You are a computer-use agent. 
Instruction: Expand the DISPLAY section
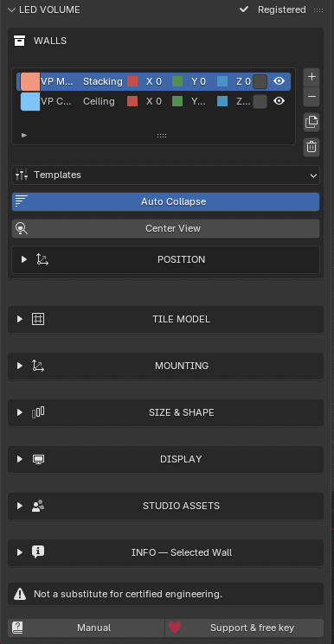(x=19, y=459)
